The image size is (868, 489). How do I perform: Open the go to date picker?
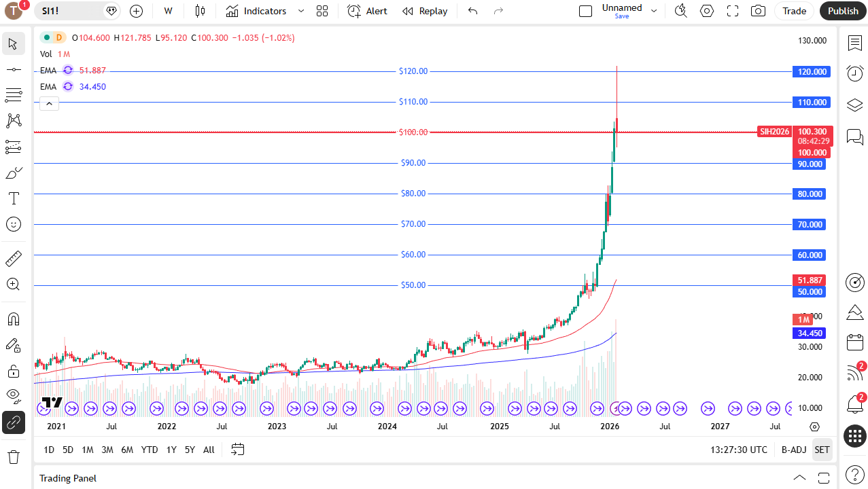pos(237,450)
